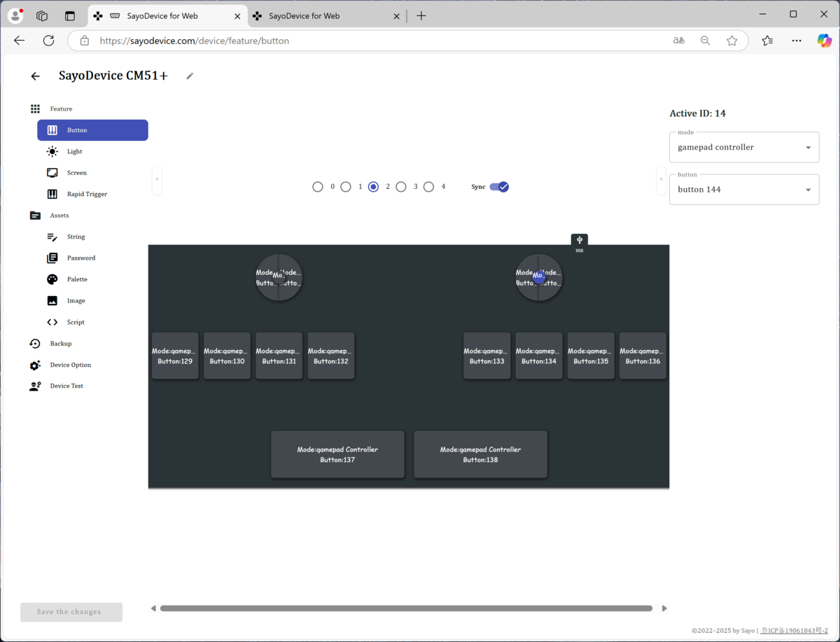Open a new browser tab
Screen dimensions: 840x642
(421, 16)
